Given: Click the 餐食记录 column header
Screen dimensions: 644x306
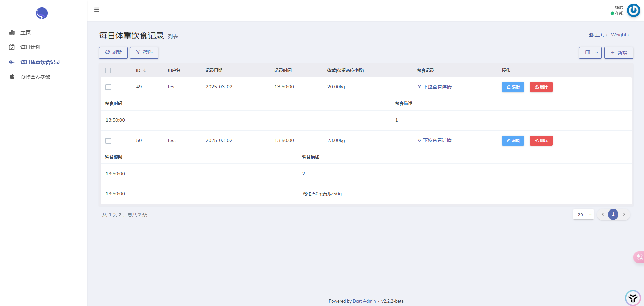Looking at the screenshot, I should (425, 70).
